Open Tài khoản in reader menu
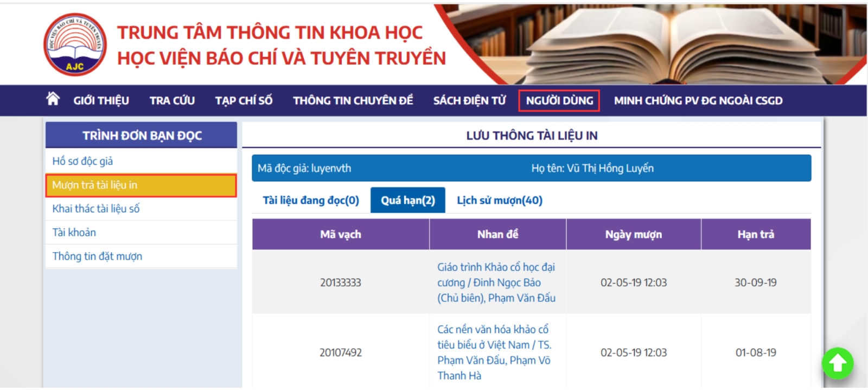The height and width of the screenshot is (390, 868). [x=141, y=232]
